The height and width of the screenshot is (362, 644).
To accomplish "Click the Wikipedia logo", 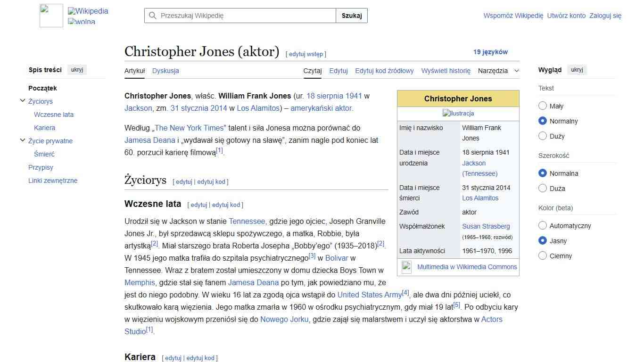I will tap(51, 15).
